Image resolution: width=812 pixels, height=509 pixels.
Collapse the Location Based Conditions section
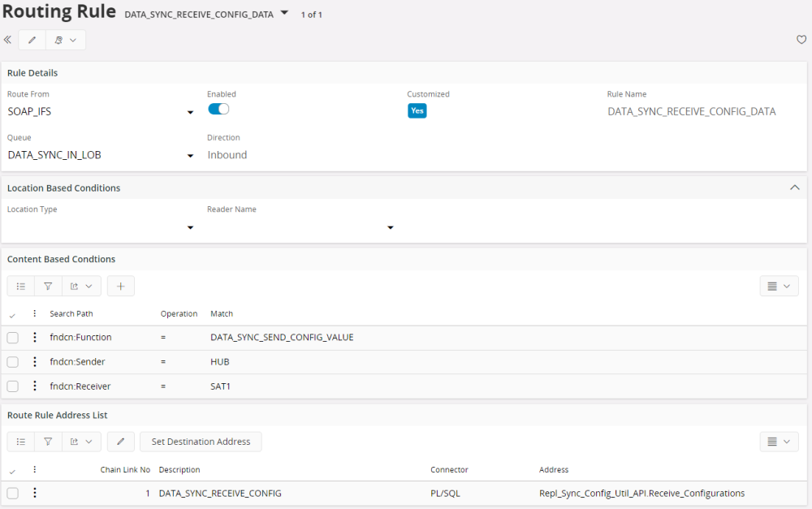tap(794, 188)
